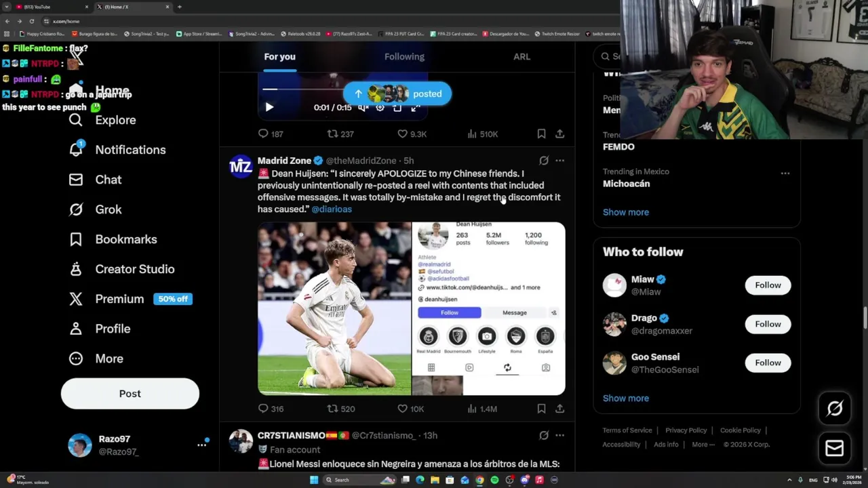This screenshot has height=488, width=868.
Task: Bookmark the Madrid Zone post
Action: tap(541, 409)
